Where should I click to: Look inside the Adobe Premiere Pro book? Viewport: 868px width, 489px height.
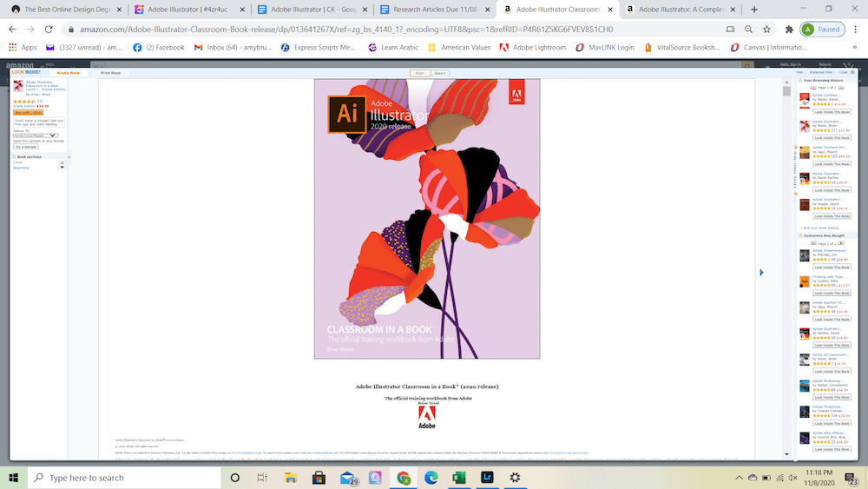click(832, 164)
